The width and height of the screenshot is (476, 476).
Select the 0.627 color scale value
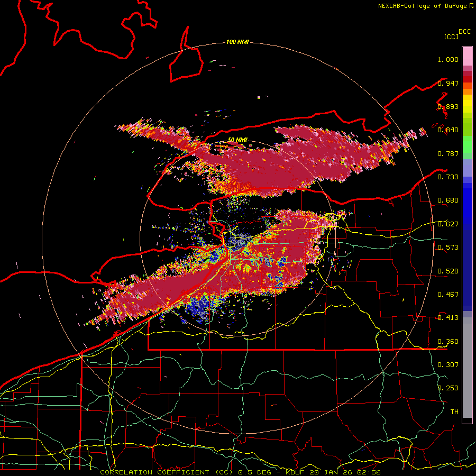448,224
